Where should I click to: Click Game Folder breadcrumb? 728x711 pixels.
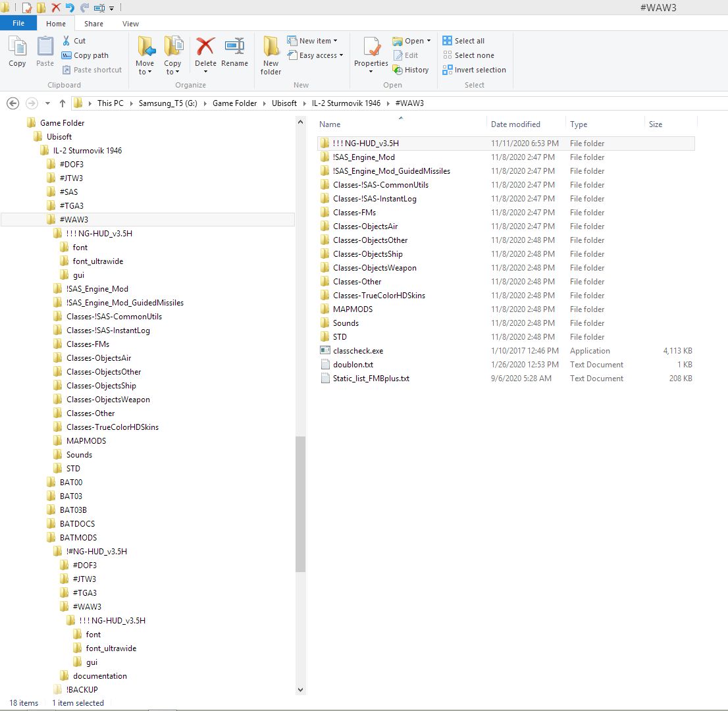[234, 103]
